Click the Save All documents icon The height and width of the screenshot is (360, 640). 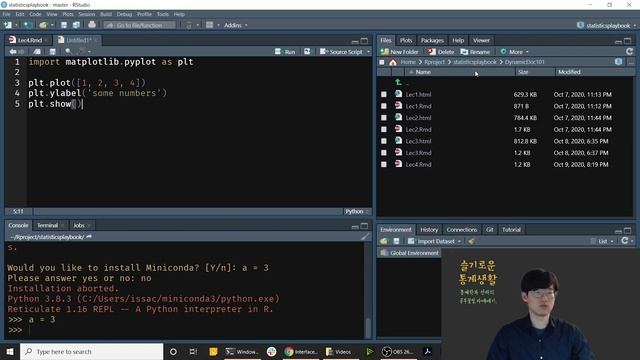click(76, 25)
